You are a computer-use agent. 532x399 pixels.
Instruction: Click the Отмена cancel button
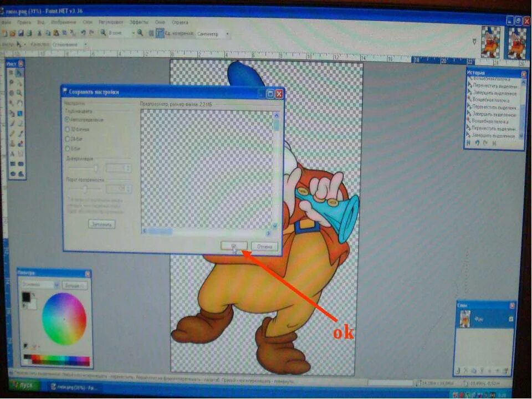click(264, 247)
